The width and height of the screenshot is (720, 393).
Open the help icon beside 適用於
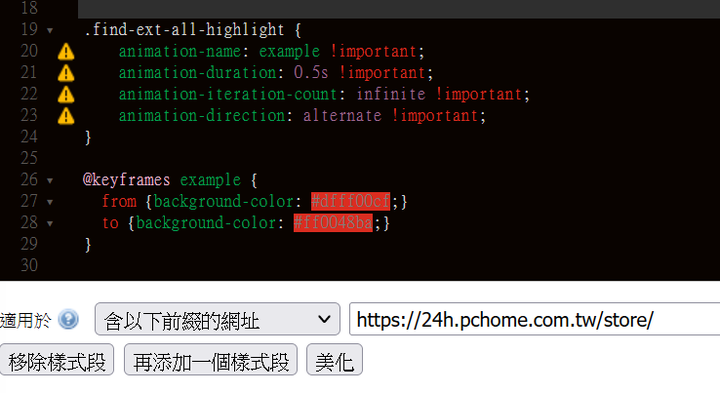[x=68, y=320]
